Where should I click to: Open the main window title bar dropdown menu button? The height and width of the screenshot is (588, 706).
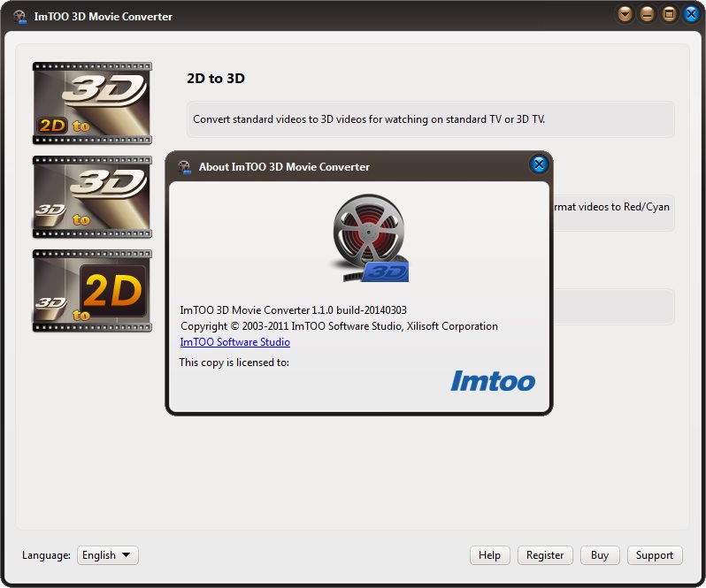pyautogui.click(x=625, y=14)
